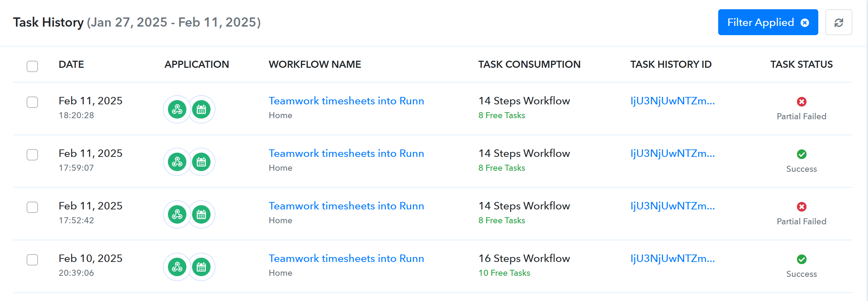Image resolution: width=868 pixels, height=301 pixels.
Task: Tick the Feb 10, 2025 task checkbox
Action: pyautogui.click(x=32, y=260)
